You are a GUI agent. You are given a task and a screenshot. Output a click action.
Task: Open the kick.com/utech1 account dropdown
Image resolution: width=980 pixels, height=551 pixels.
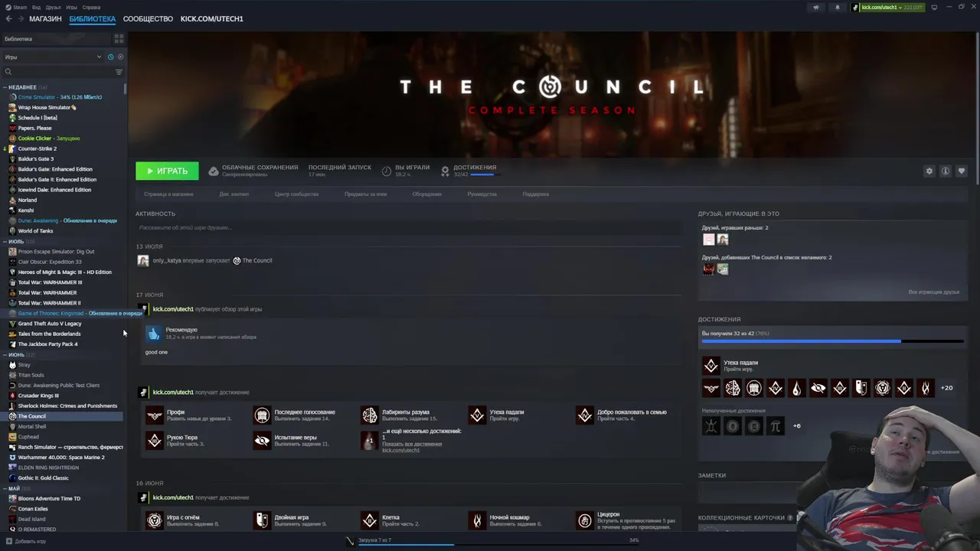[x=888, y=7]
